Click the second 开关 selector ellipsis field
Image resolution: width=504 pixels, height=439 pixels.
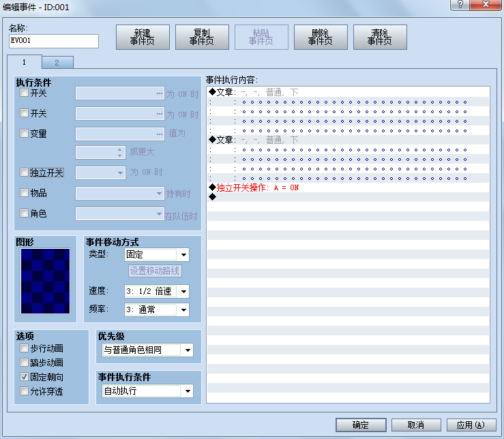coord(120,113)
